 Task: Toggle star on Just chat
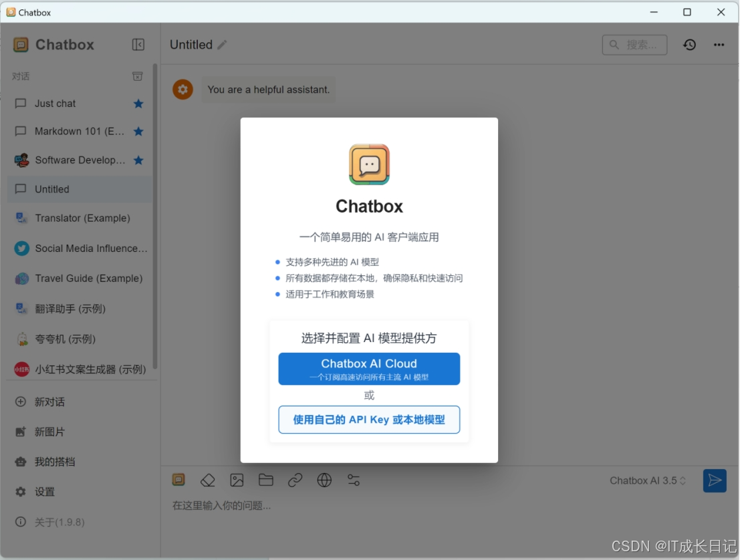[138, 104]
